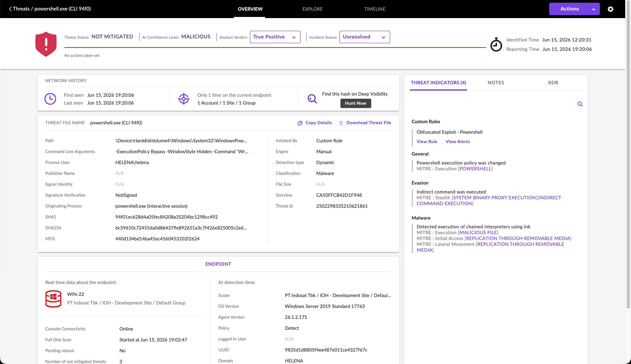Viewport: 631px width, 364px height.
Task: Switch to the TIMELINE tab
Action: [x=375, y=9]
